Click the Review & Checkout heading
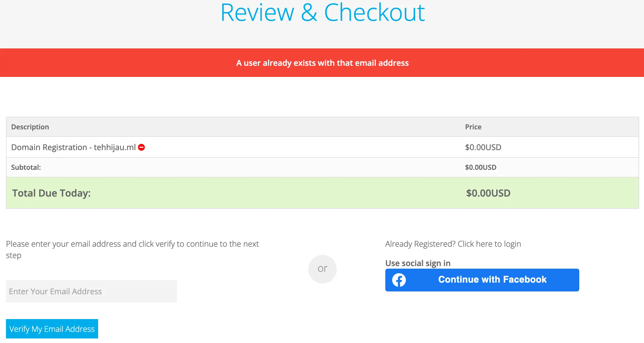 pos(323,13)
